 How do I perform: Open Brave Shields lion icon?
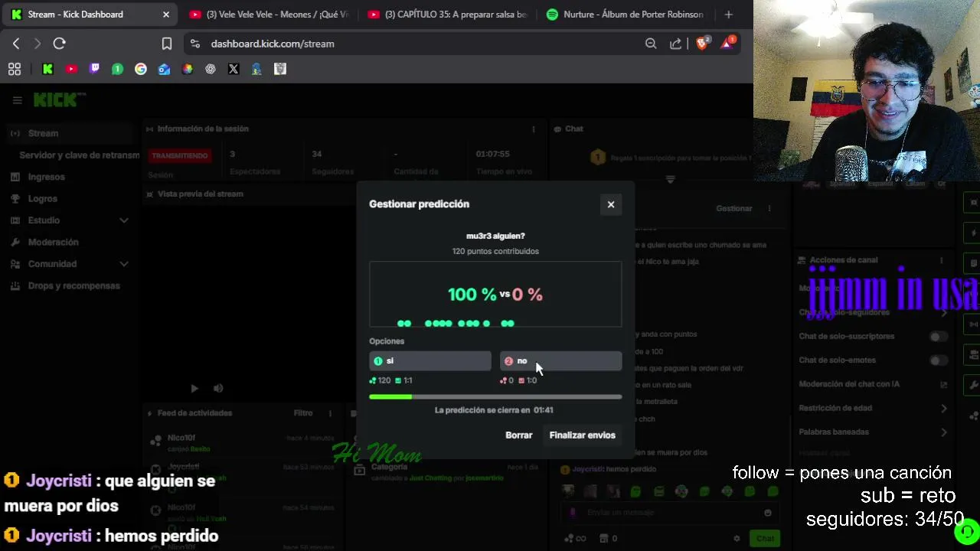pos(702,43)
